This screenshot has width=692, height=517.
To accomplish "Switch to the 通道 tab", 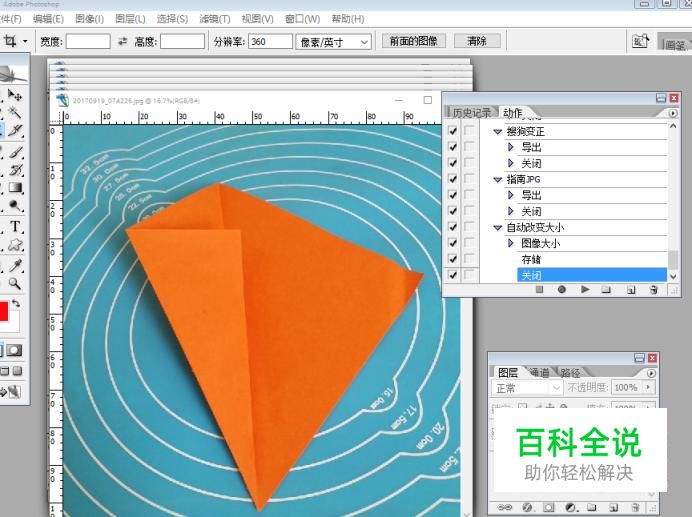I will coord(539,373).
